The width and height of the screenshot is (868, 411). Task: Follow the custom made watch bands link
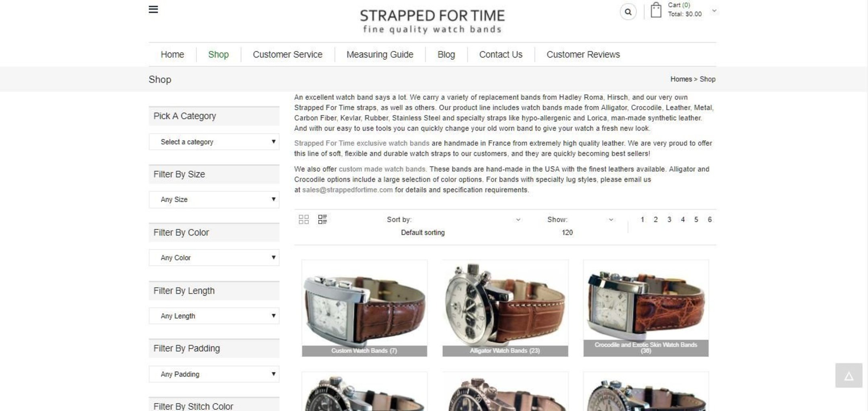[382, 169]
